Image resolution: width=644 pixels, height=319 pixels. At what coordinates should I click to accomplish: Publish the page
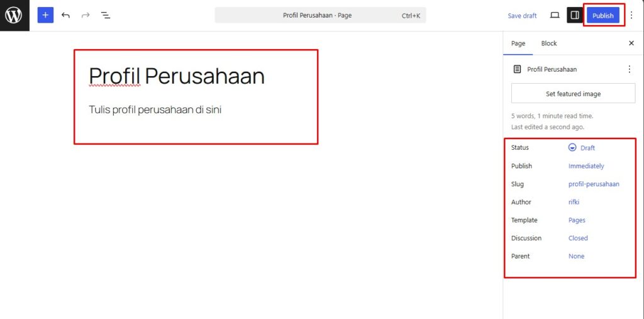coord(603,16)
